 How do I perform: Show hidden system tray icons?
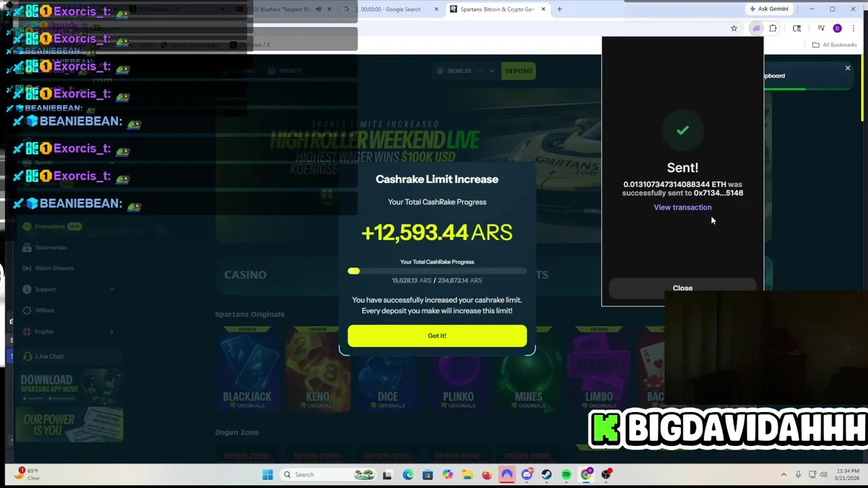[x=783, y=474]
